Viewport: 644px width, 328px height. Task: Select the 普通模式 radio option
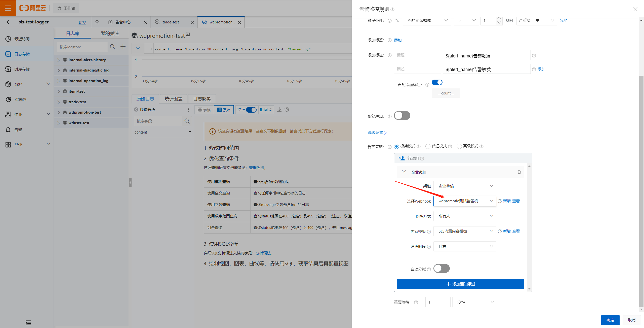(428, 146)
